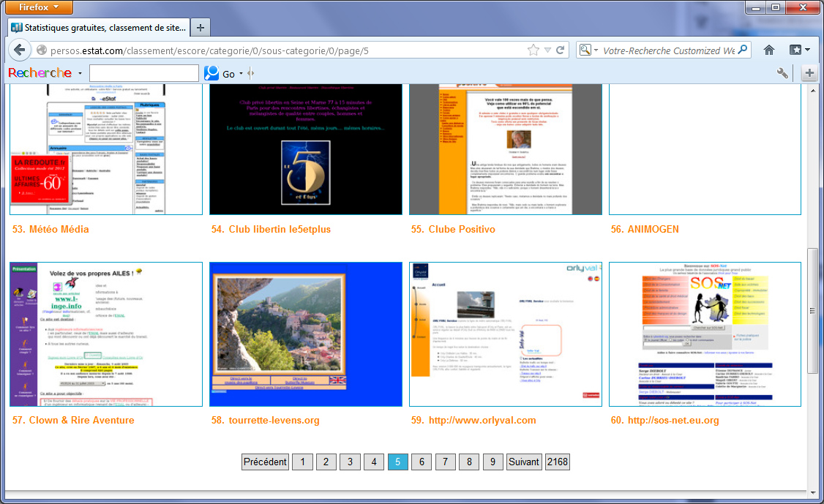Click the plus icon on Recherche toolbar

[809, 74]
